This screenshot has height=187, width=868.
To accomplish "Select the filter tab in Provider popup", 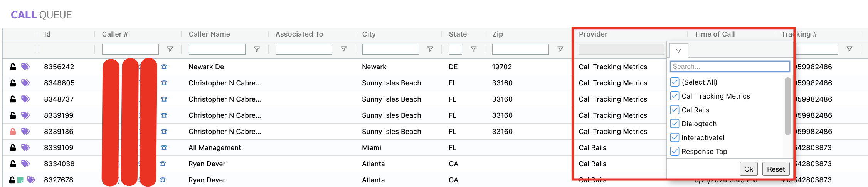I will (x=678, y=50).
